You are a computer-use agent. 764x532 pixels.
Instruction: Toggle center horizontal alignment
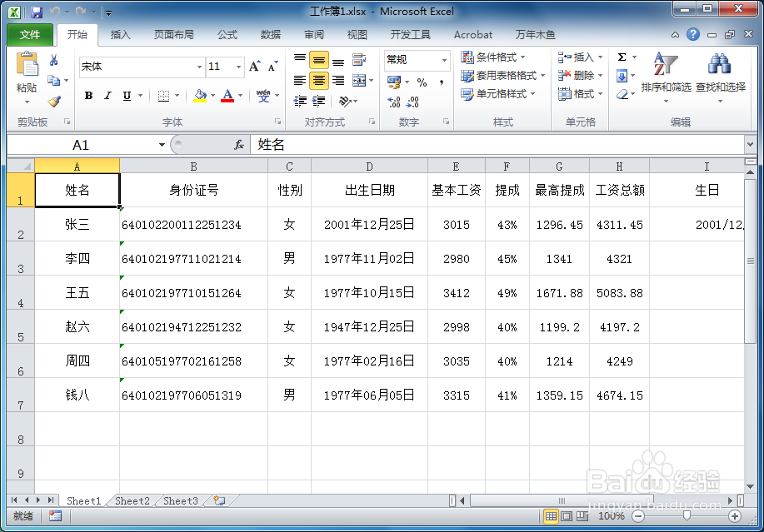pyautogui.click(x=318, y=80)
